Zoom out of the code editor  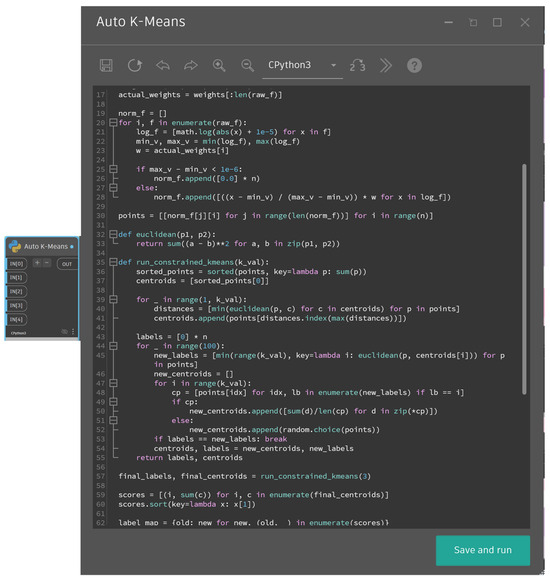(x=247, y=65)
